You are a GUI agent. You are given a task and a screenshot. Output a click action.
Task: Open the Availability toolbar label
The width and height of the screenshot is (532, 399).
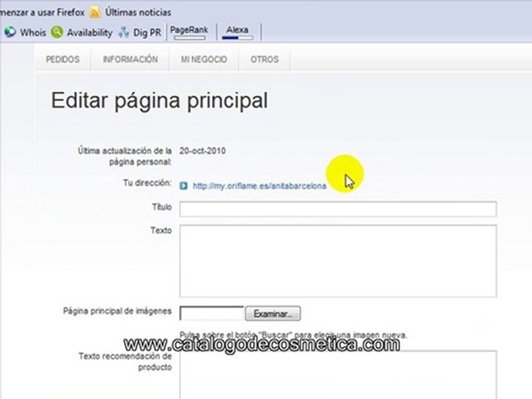click(90, 33)
